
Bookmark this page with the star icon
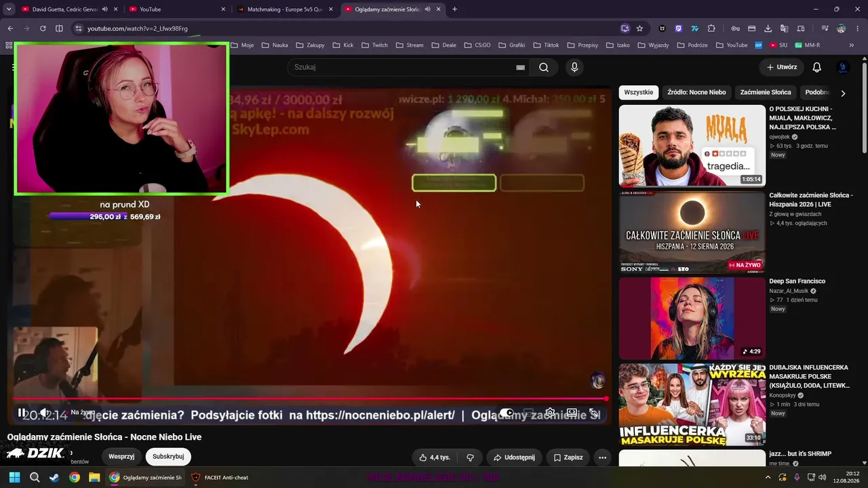639,28
